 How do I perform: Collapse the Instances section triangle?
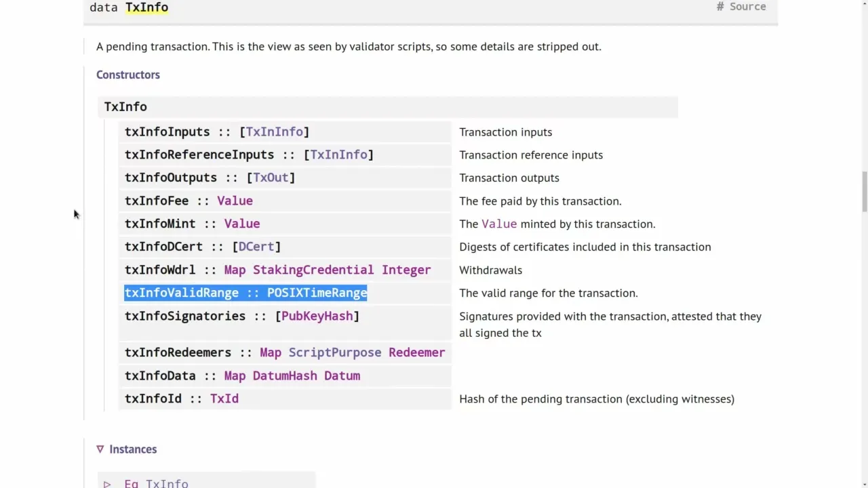pyautogui.click(x=100, y=449)
